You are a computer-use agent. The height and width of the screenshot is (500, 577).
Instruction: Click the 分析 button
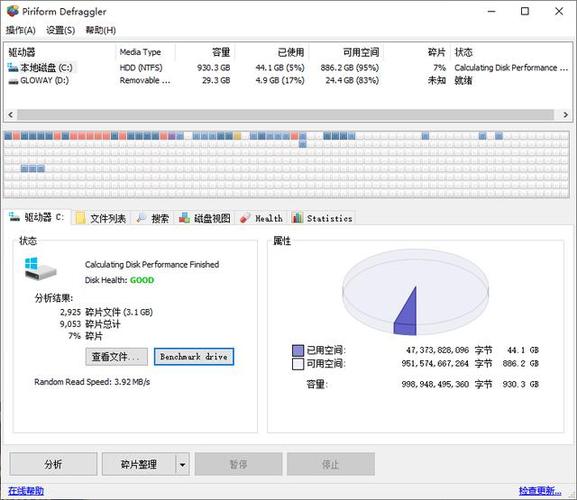[53, 464]
